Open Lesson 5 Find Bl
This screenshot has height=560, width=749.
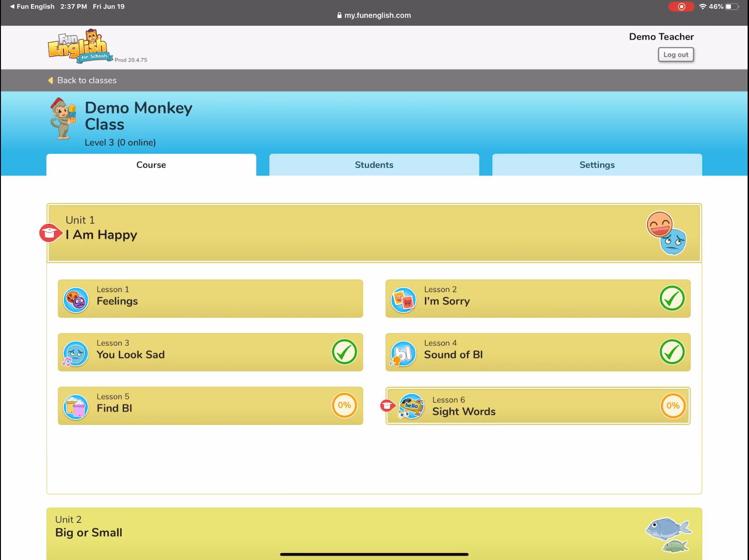pyautogui.click(x=210, y=406)
